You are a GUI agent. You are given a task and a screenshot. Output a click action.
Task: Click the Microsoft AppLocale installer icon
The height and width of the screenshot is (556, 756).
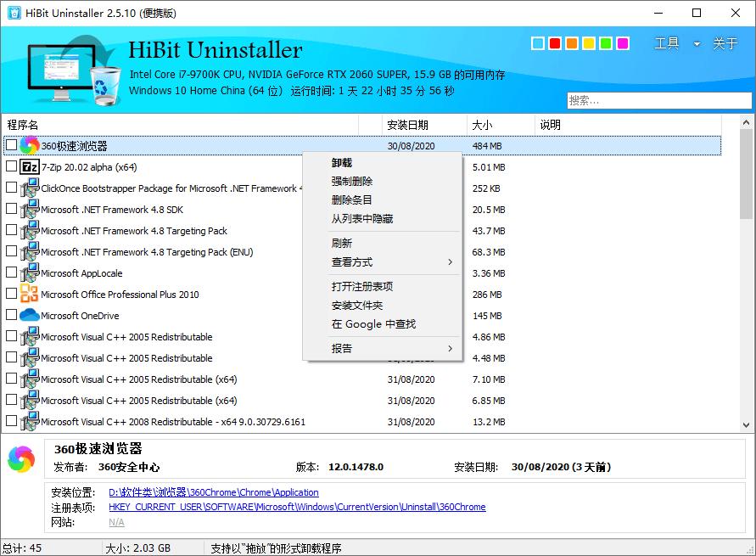pos(29,273)
